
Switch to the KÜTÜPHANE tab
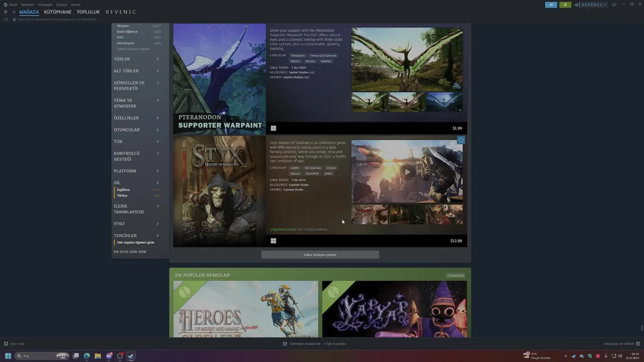coord(58,12)
